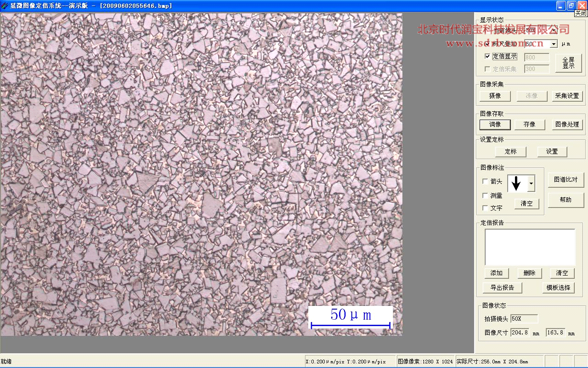The image size is (588, 368).
Task: Start camera with the 摄像 button
Action: 495,96
